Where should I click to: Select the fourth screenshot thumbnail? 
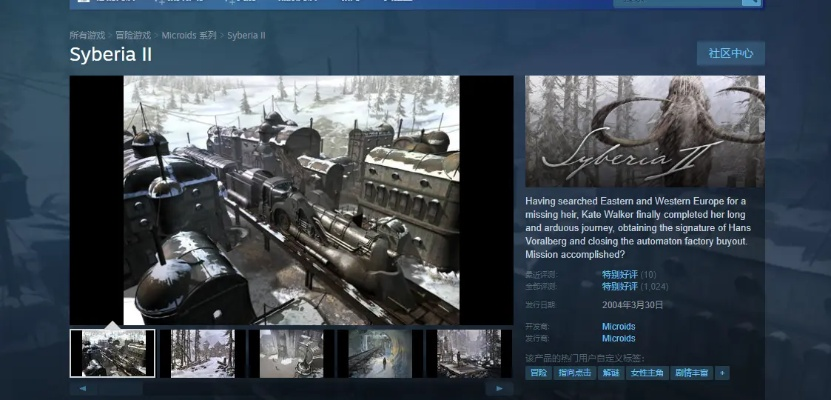click(x=380, y=353)
